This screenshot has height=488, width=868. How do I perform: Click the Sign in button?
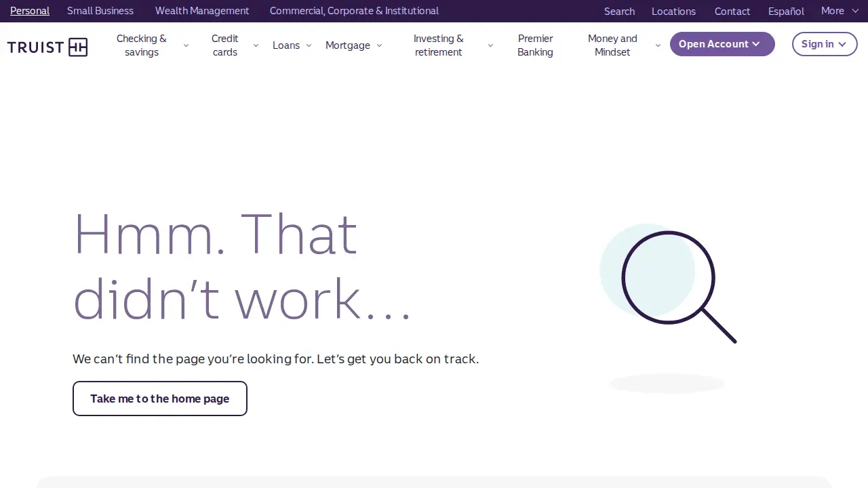pos(825,44)
